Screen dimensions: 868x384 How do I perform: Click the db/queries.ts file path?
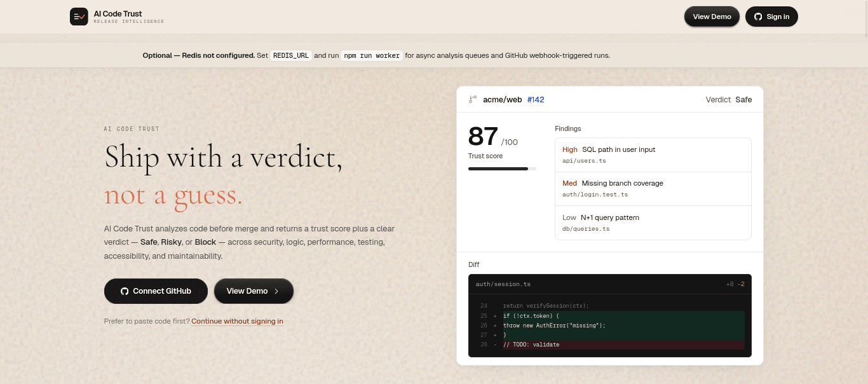[586, 228]
